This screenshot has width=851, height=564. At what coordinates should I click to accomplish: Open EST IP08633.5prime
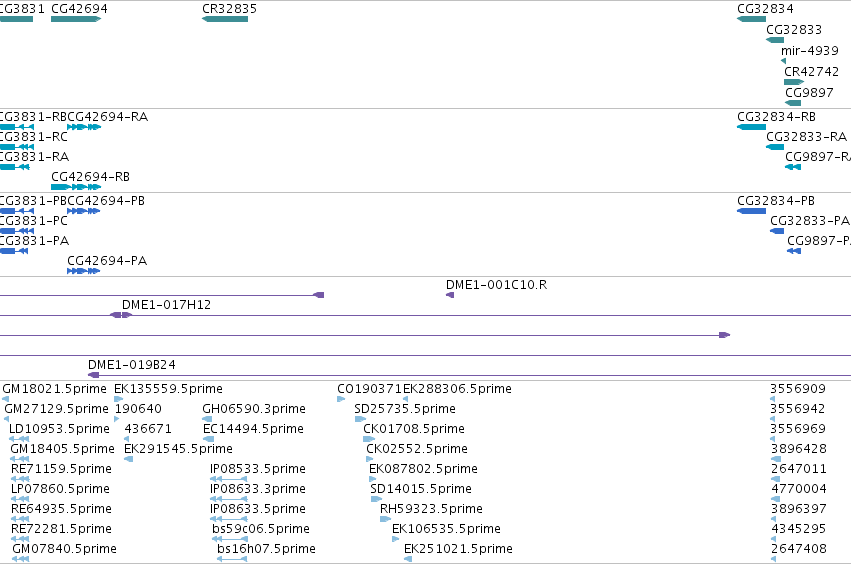258,509
